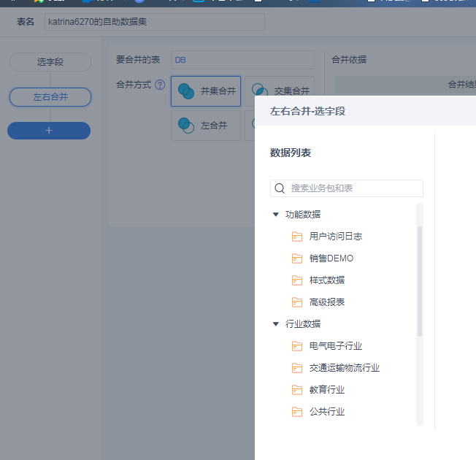Screen dimensions: 476x460
Task: Open the 电气电子行业 folder icon
Action: pos(297,346)
